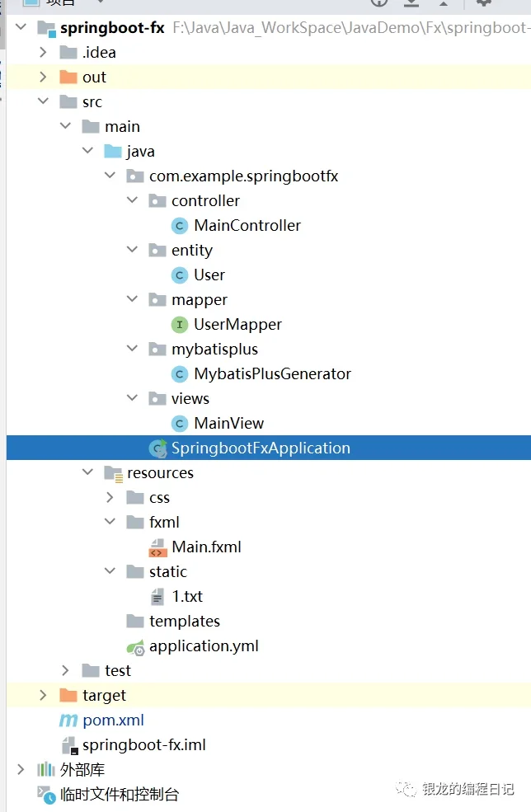Select the templates folder
Screen dimensions: 531x812
tap(184, 622)
